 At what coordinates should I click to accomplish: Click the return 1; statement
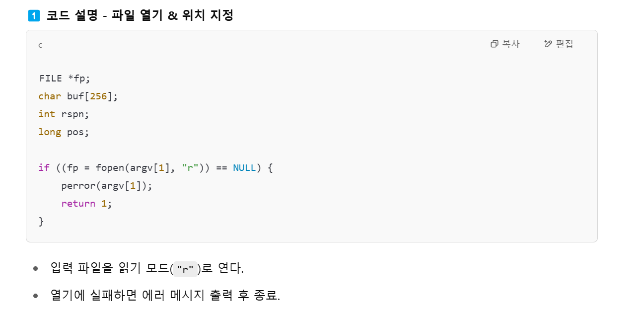tap(87, 204)
